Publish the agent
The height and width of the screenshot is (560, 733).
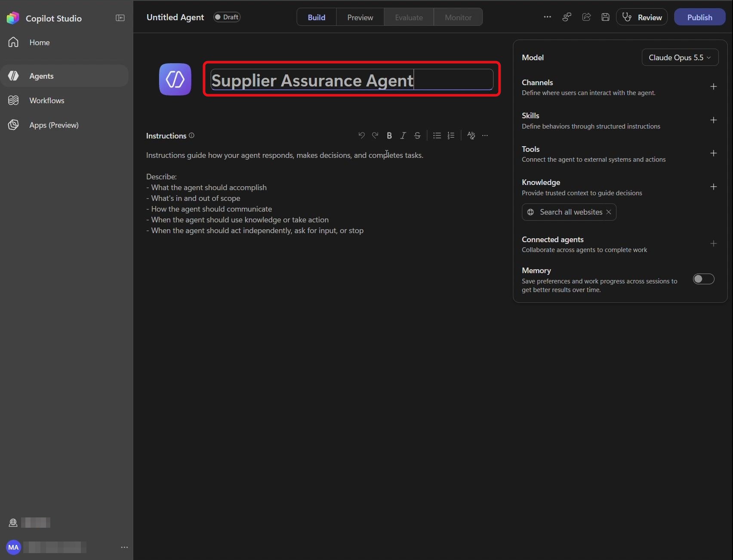[x=699, y=17]
